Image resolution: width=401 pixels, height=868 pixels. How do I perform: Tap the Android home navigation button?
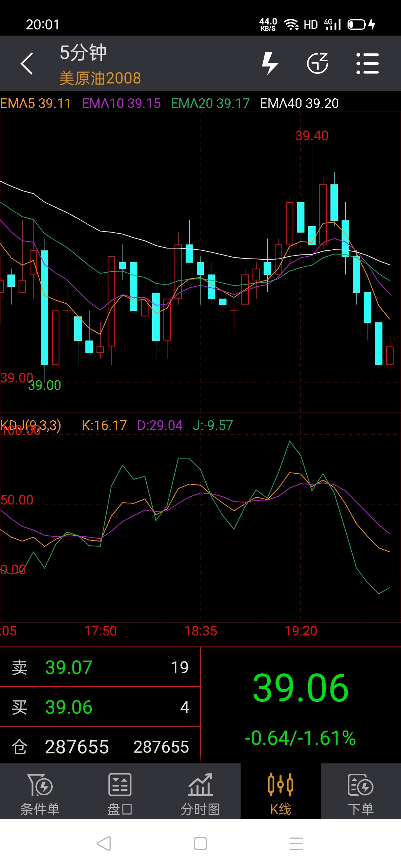point(200,844)
